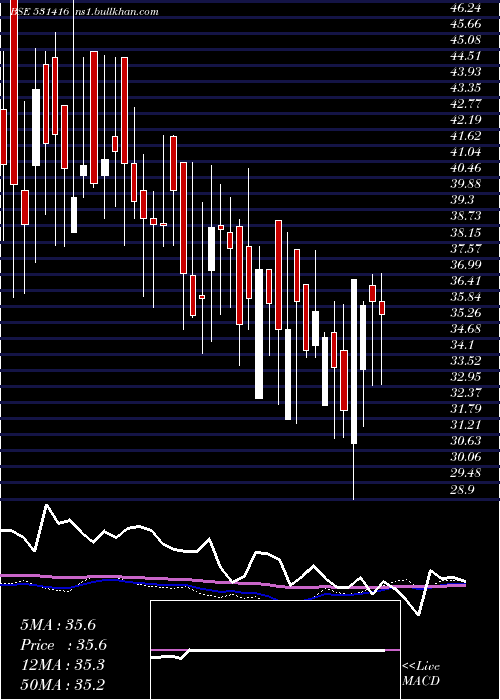Click the 34.1 price axis label

point(462,345)
